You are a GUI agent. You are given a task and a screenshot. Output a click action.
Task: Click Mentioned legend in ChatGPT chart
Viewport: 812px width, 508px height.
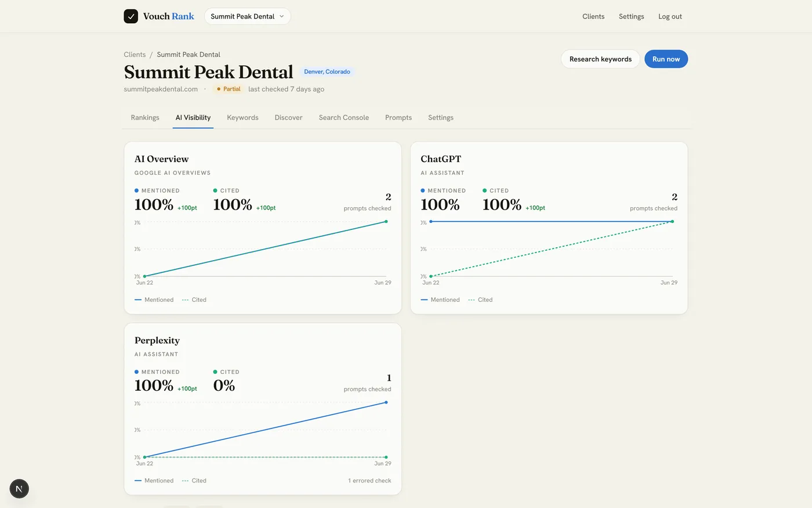point(440,300)
